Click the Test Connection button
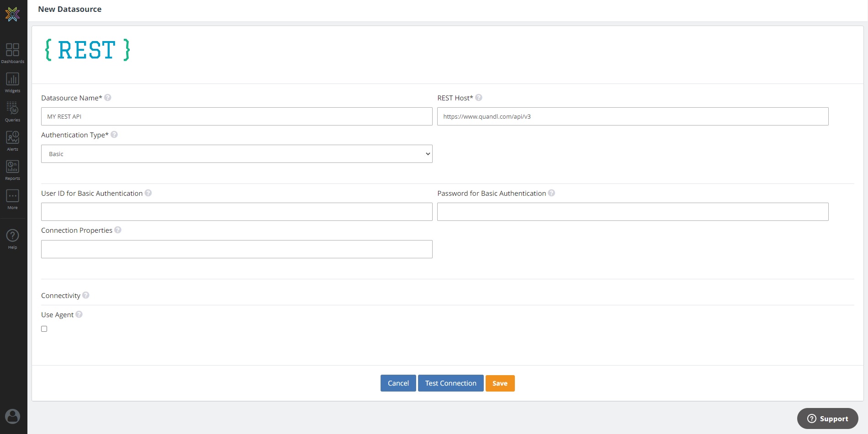868x434 pixels. coord(450,383)
